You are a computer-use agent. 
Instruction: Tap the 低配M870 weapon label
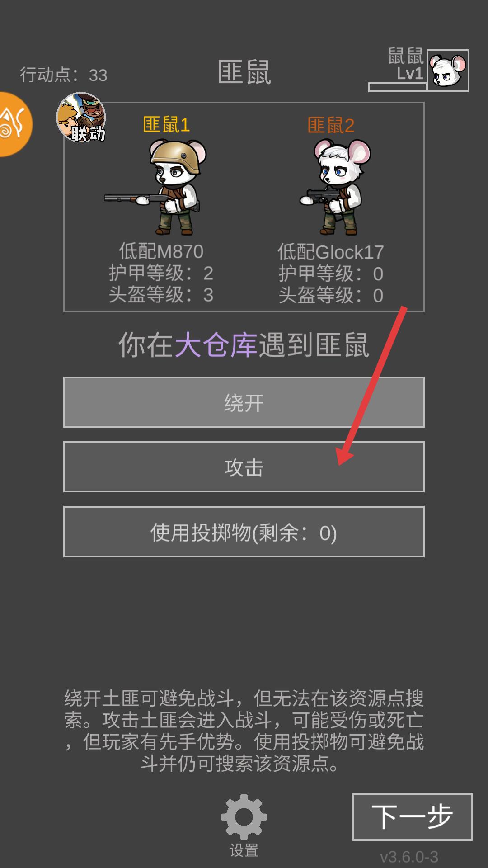click(161, 251)
